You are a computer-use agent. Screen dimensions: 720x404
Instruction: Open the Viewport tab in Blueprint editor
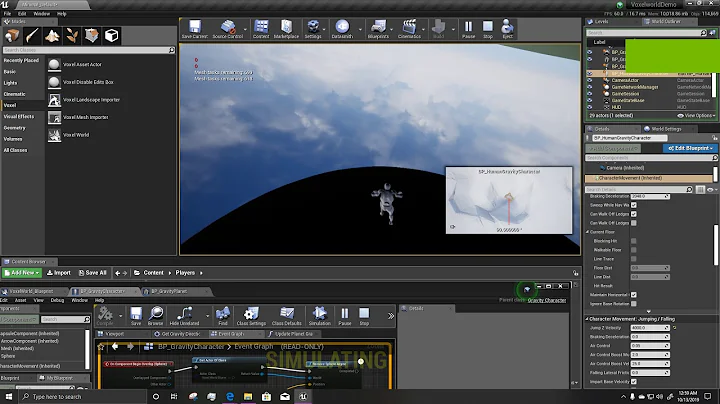pyautogui.click(x=115, y=334)
